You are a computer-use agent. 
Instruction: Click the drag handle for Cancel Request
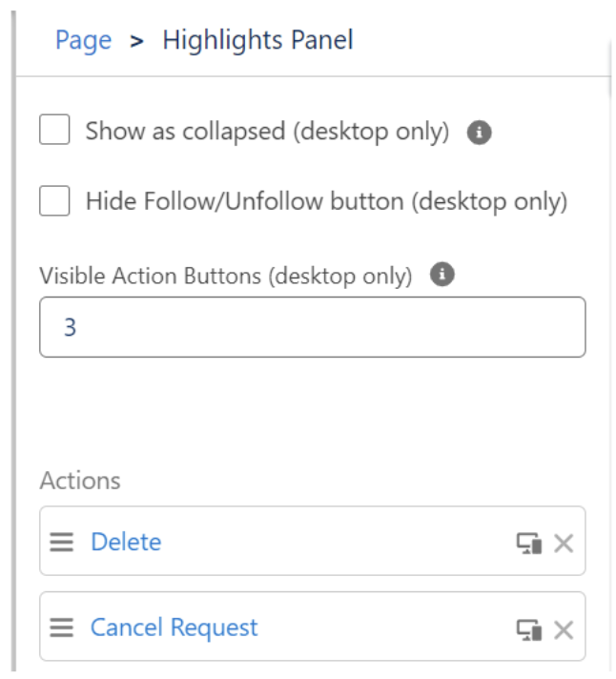61,628
